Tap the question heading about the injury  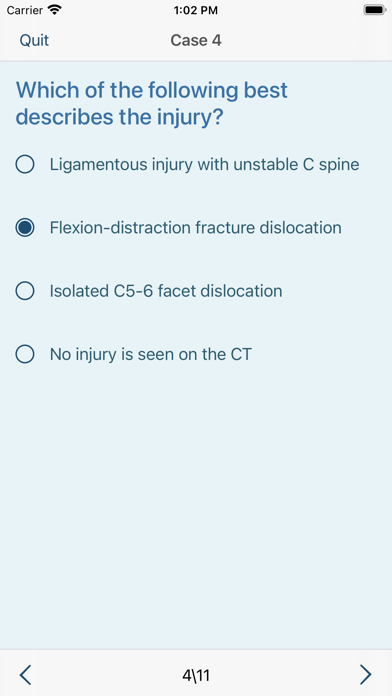click(152, 103)
